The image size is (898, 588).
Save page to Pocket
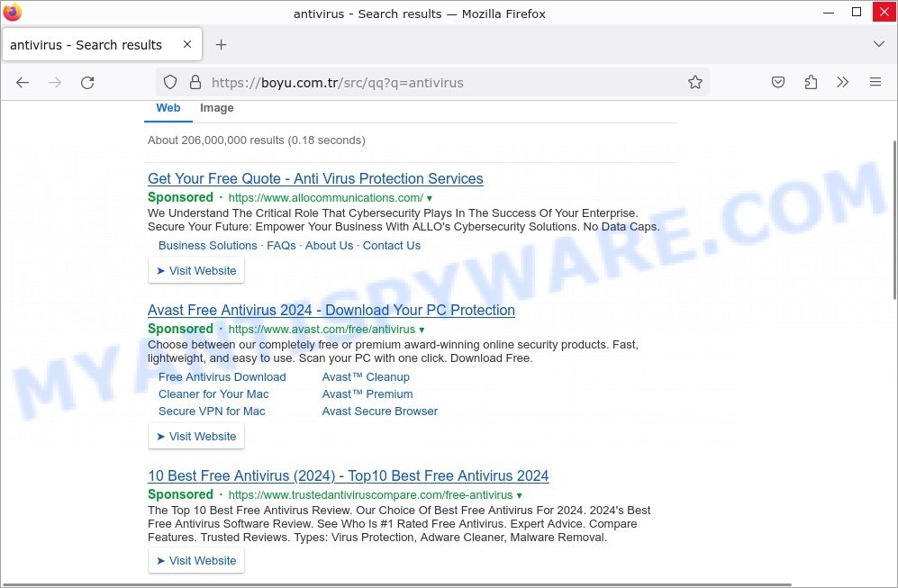(x=777, y=83)
